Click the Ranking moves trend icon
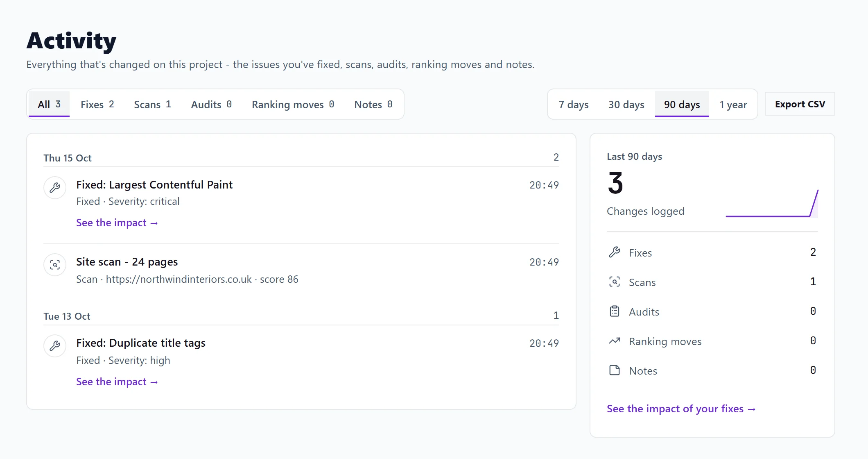This screenshot has height=459, width=868. 615,341
